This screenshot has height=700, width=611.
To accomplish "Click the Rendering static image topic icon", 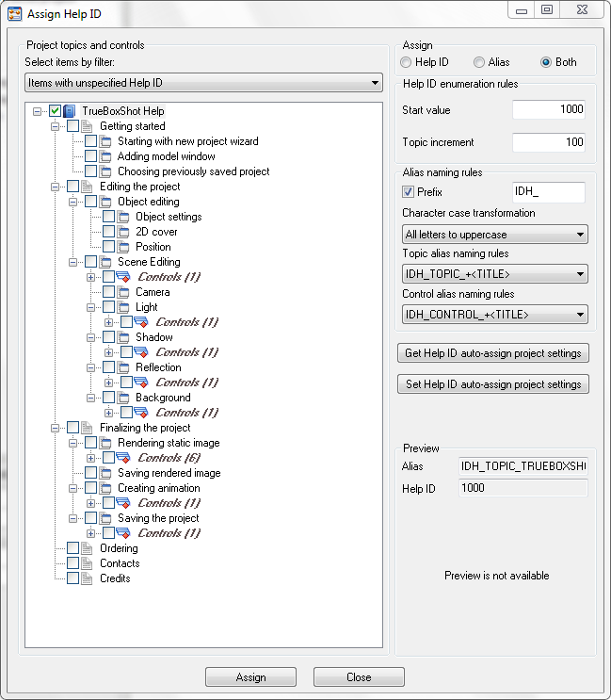I will point(105,443).
